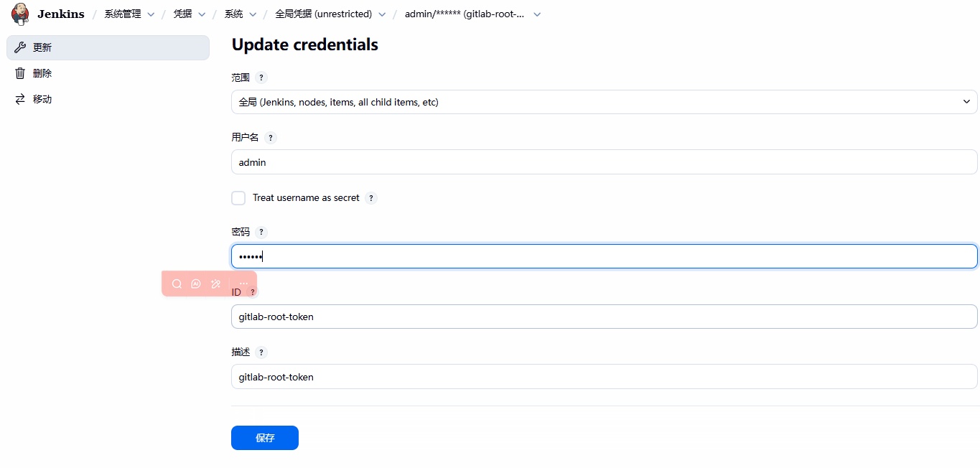Expand the 凭据 breadcrumb chevron
The width and height of the screenshot is (980, 468).
(x=202, y=14)
